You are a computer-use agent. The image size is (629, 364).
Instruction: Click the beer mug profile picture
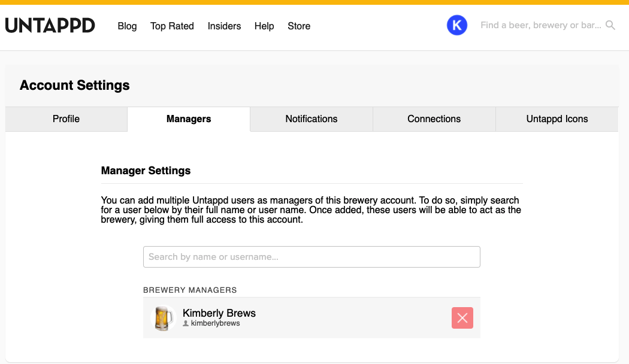[x=162, y=318]
